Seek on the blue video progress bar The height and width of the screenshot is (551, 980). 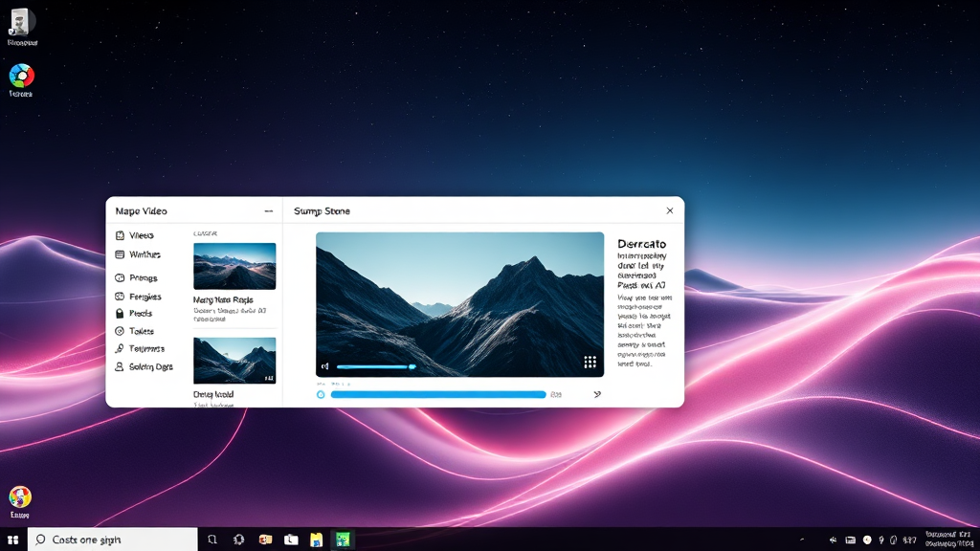[x=437, y=394]
